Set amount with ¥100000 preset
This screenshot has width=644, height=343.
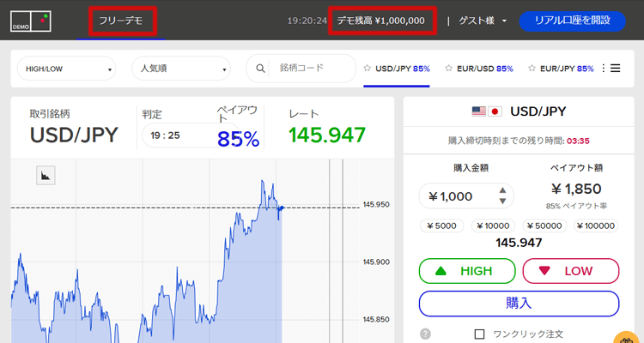click(596, 226)
